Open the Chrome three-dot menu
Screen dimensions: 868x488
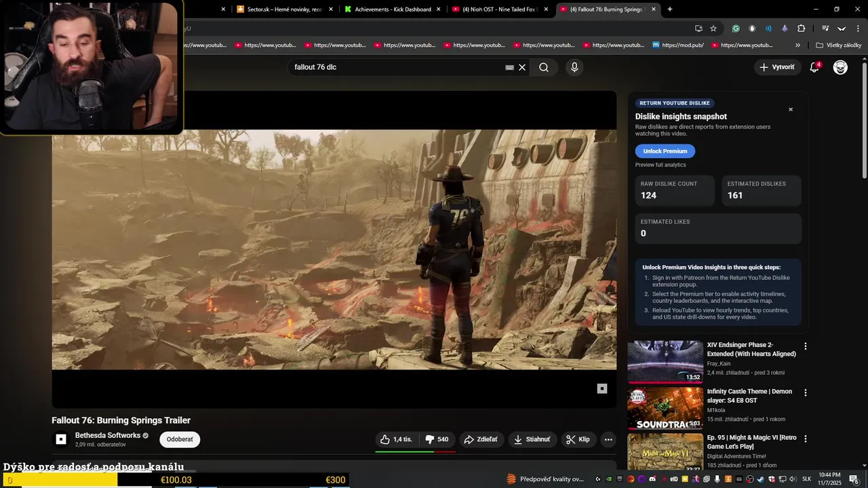858,28
